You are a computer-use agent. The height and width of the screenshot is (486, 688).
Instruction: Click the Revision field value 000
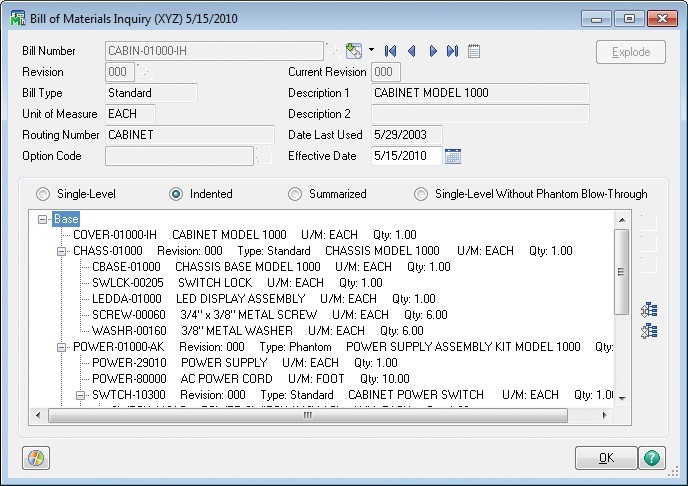tap(120, 72)
